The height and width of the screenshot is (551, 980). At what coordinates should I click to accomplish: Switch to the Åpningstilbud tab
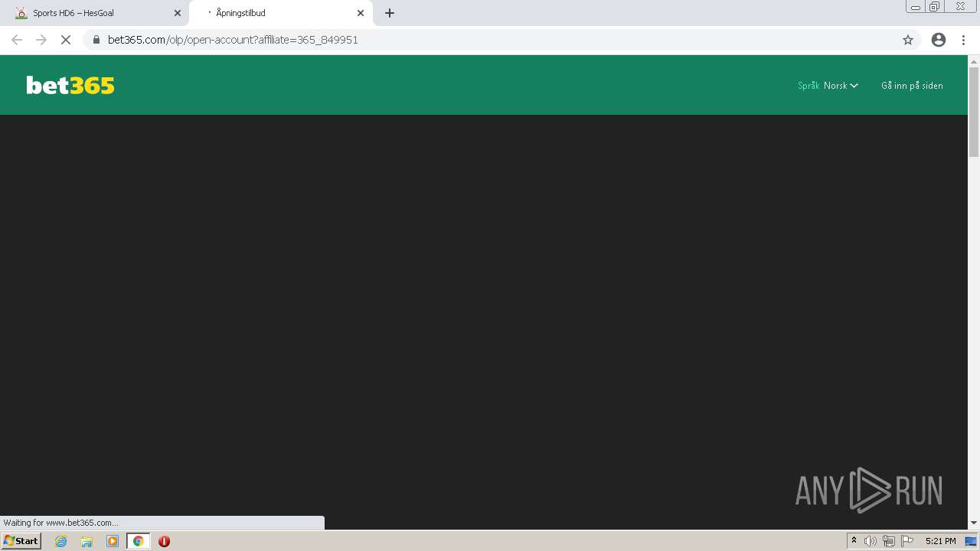tap(280, 13)
